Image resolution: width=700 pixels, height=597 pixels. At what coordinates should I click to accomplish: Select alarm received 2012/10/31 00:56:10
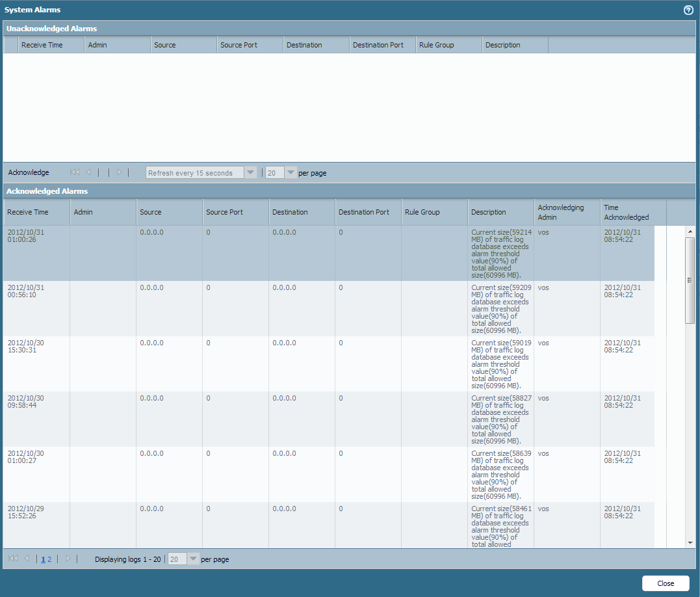329,308
